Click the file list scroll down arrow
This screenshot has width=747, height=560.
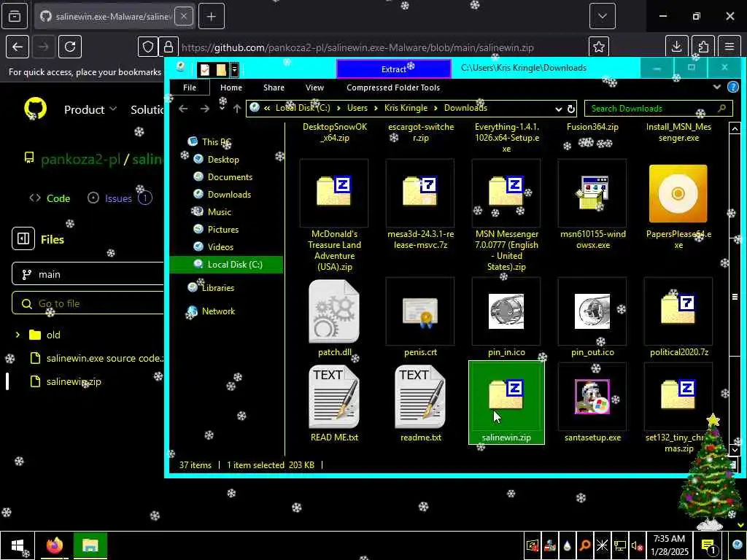pyautogui.click(x=734, y=449)
